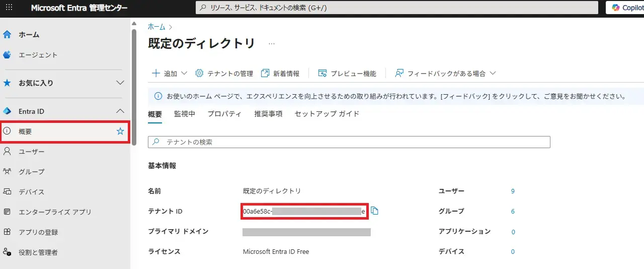Image resolution: width=644 pixels, height=269 pixels.
Task: Open the 追加 dropdown menu
Action: tap(170, 74)
